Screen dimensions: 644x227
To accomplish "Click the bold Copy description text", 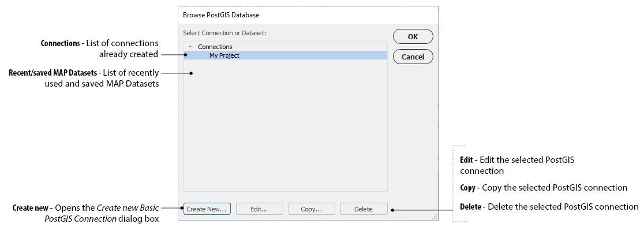I will pyautogui.click(x=467, y=188).
